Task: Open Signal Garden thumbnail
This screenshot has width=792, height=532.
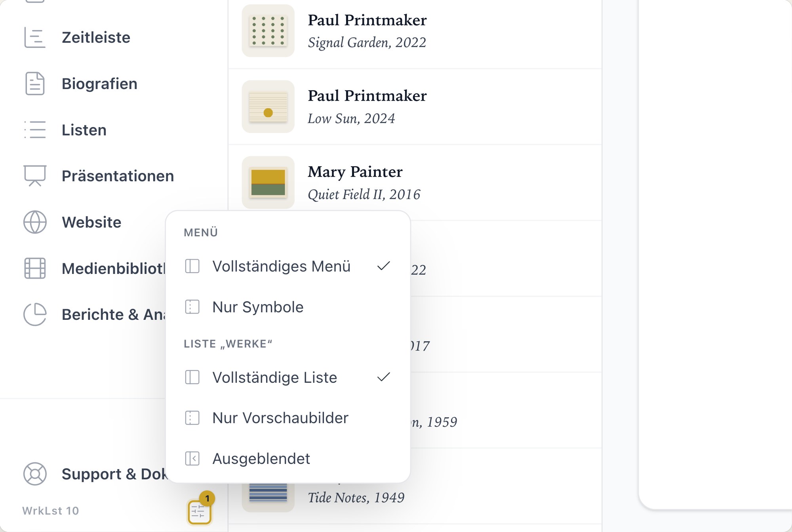Action: pyautogui.click(x=268, y=31)
